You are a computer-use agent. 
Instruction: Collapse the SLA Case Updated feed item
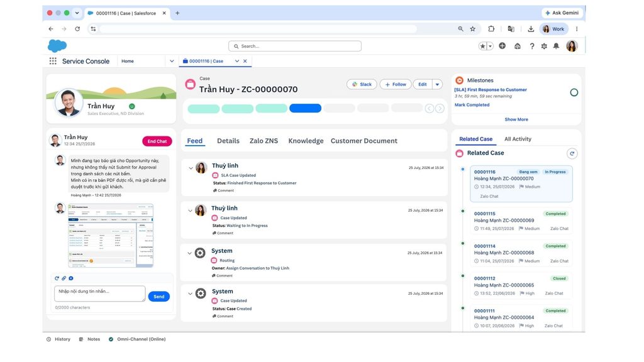pos(191,168)
